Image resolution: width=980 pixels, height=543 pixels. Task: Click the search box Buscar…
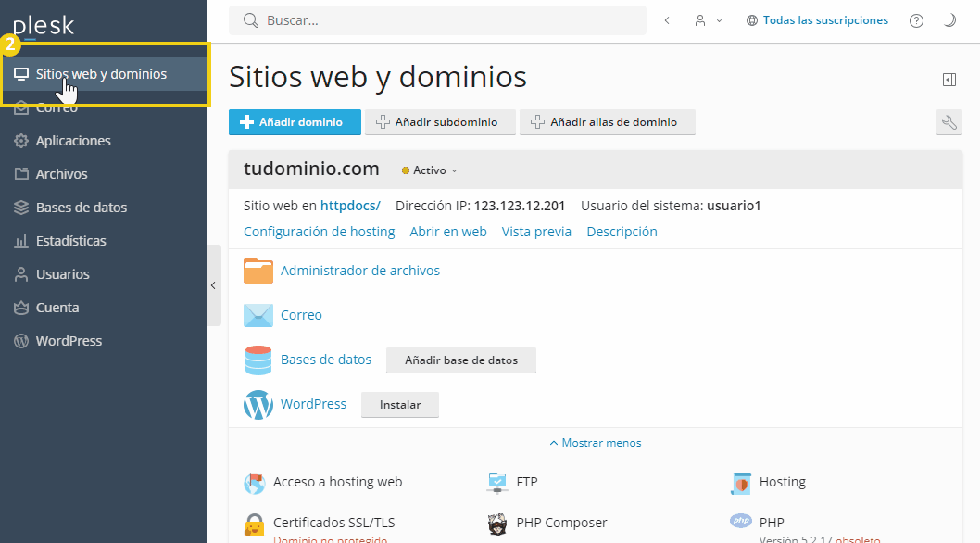pos(437,20)
